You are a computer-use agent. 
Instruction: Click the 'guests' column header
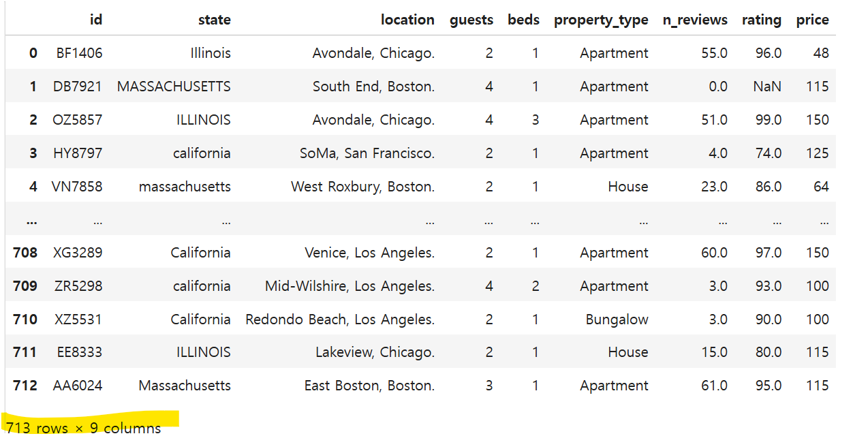click(471, 20)
